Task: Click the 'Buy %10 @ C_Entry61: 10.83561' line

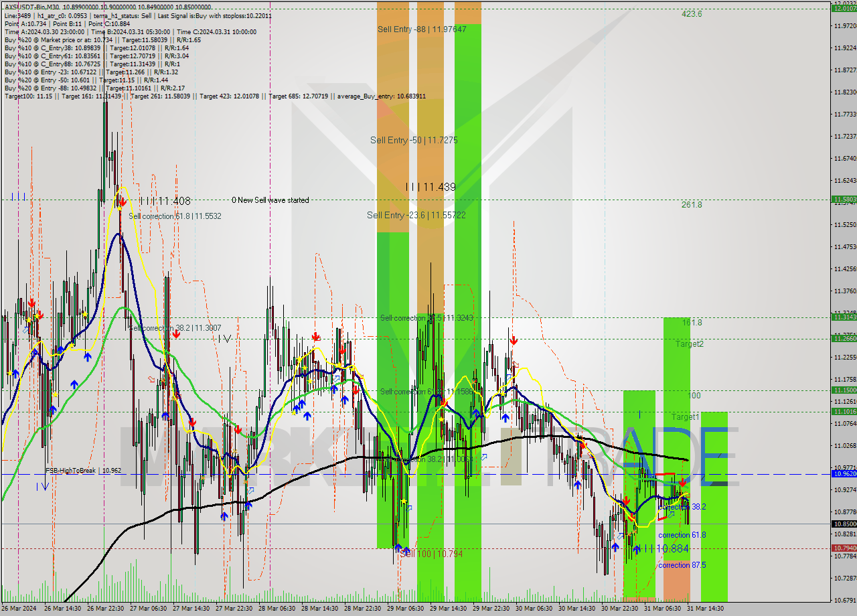Action: pyautogui.click(x=96, y=56)
